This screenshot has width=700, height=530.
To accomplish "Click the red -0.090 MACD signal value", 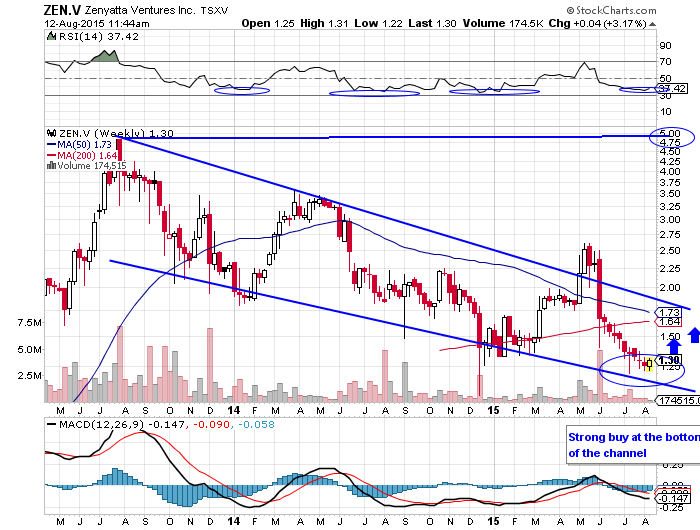I will coord(210,425).
